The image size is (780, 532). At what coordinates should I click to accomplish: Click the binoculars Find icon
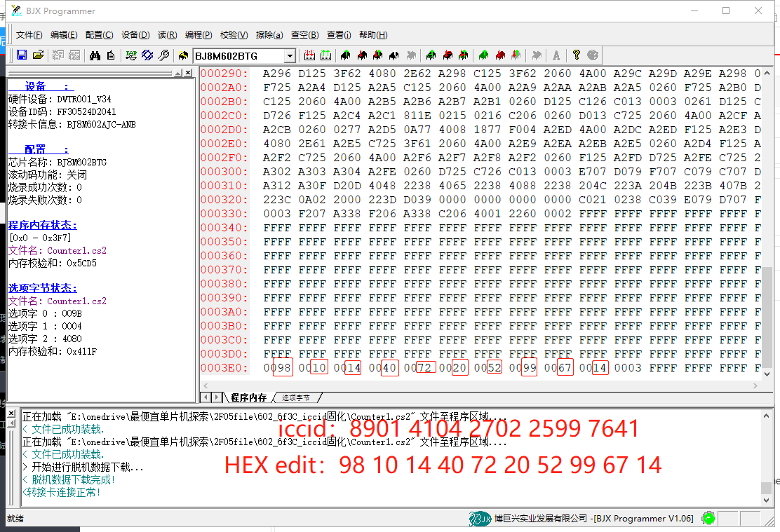tap(95, 55)
